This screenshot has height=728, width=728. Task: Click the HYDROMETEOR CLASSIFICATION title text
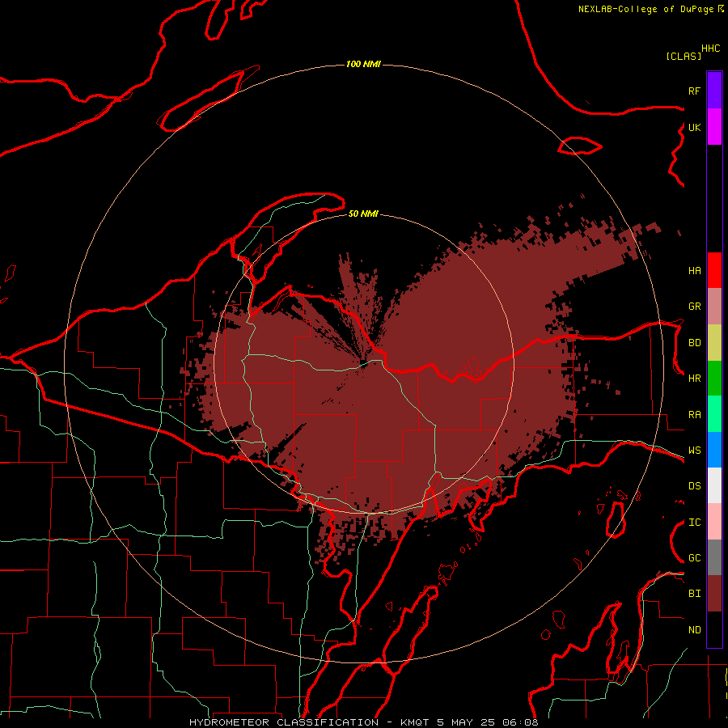pyautogui.click(x=284, y=722)
